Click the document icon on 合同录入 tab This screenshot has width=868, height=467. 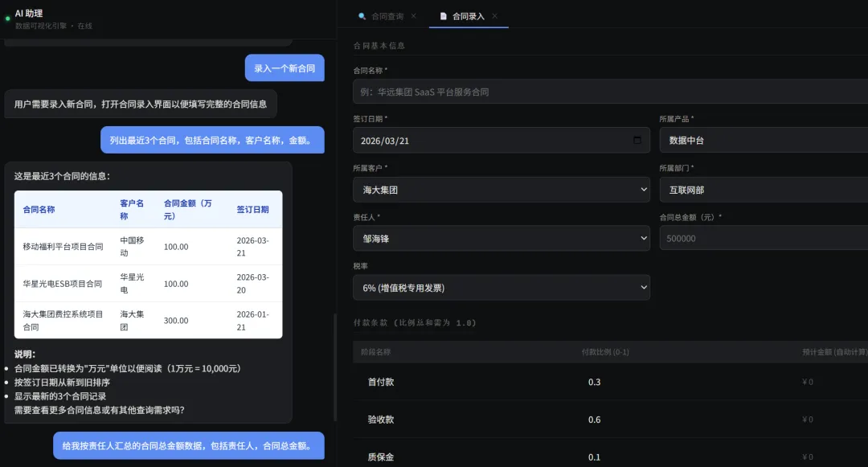click(443, 15)
